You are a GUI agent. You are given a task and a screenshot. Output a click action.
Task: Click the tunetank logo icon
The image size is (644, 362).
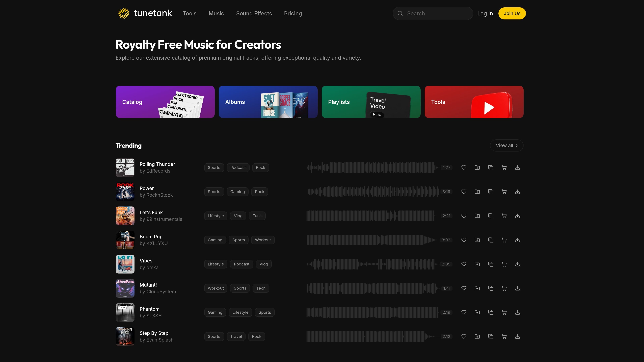click(x=124, y=13)
